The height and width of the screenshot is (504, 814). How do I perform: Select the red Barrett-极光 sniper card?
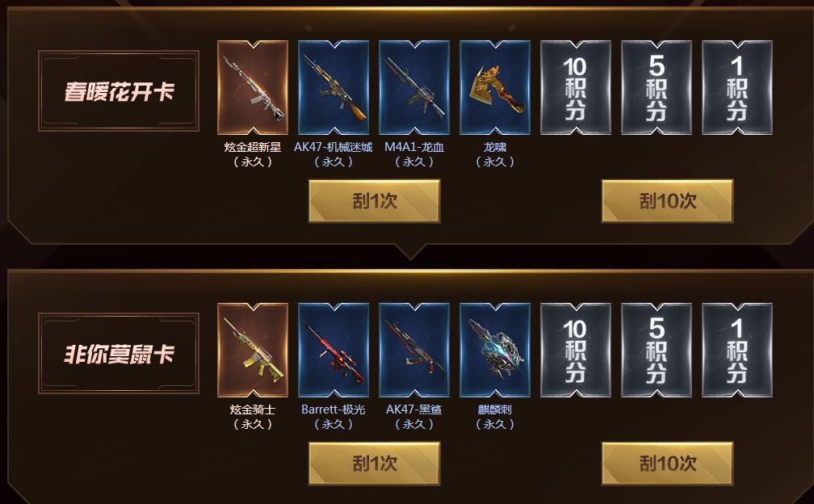[x=334, y=351]
